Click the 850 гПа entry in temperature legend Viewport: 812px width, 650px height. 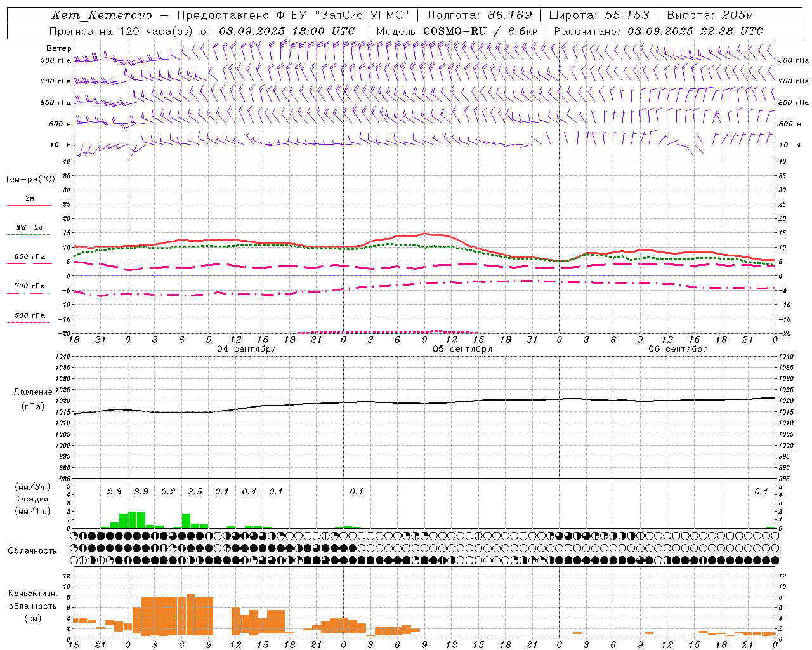click(x=29, y=257)
